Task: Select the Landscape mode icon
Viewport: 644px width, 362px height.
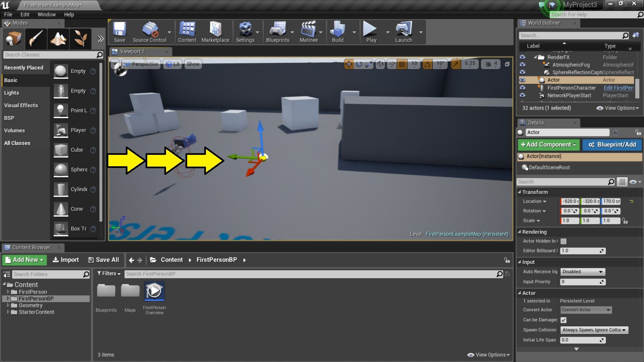Action: pyautogui.click(x=58, y=39)
